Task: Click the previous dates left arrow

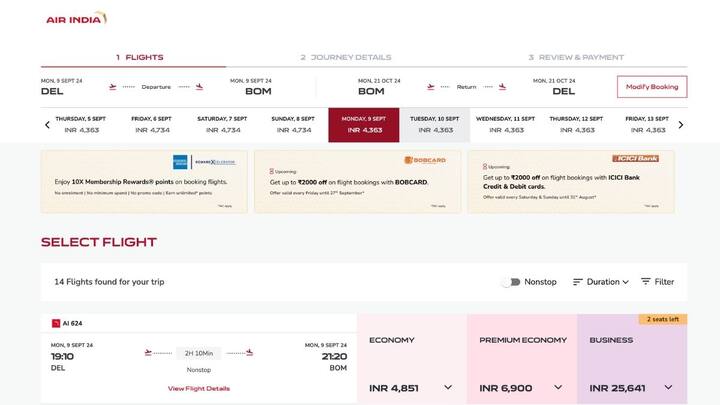Action: click(x=47, y=125)
